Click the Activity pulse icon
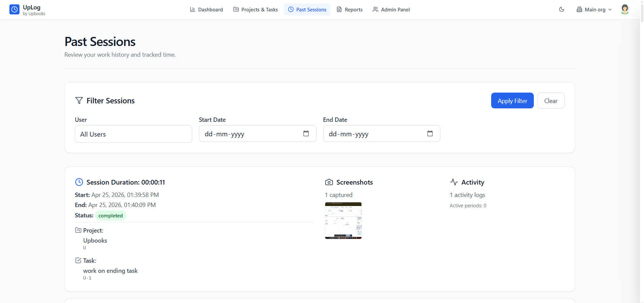644x303 pixels. pyautogui.click(x=454, y=182)
